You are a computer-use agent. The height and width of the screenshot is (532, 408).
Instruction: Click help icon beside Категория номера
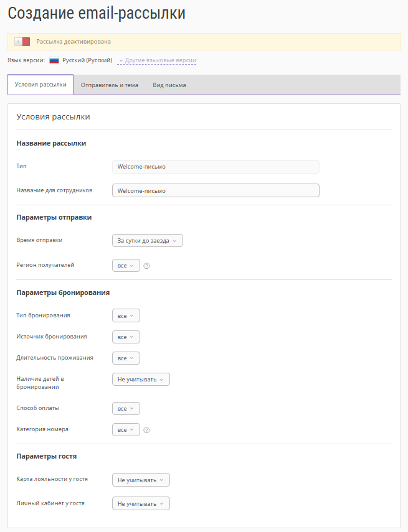147,430
